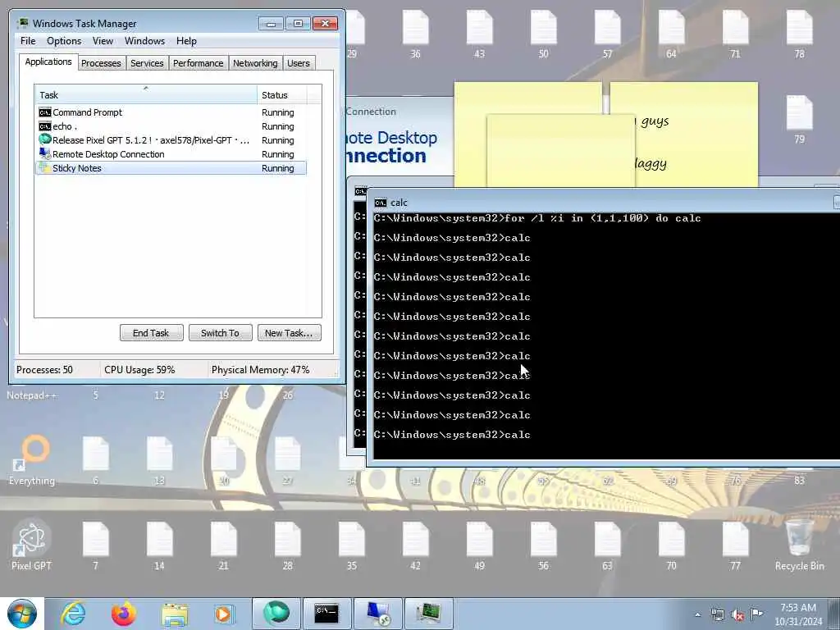The height and width of the screenshot is (630, 840).
Task: Switch to the Performance tab
Action: point(199,63)
